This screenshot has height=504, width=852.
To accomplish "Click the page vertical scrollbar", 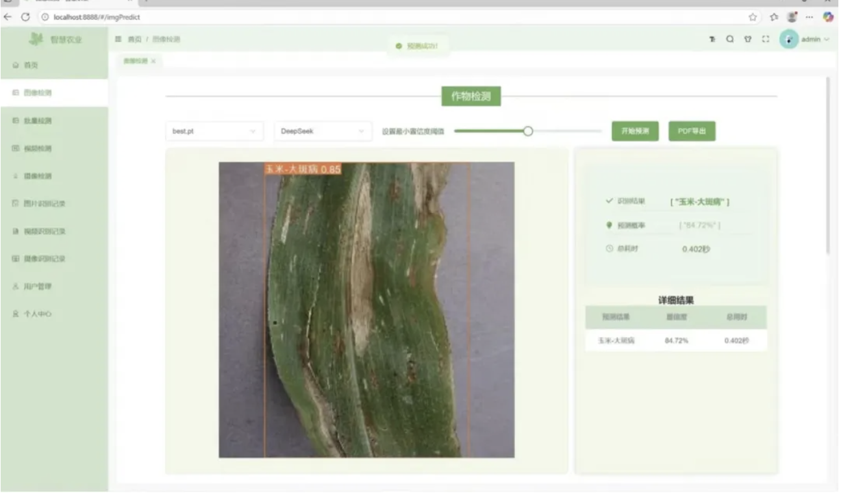I will pyautogui.click(x=827, y=166).
